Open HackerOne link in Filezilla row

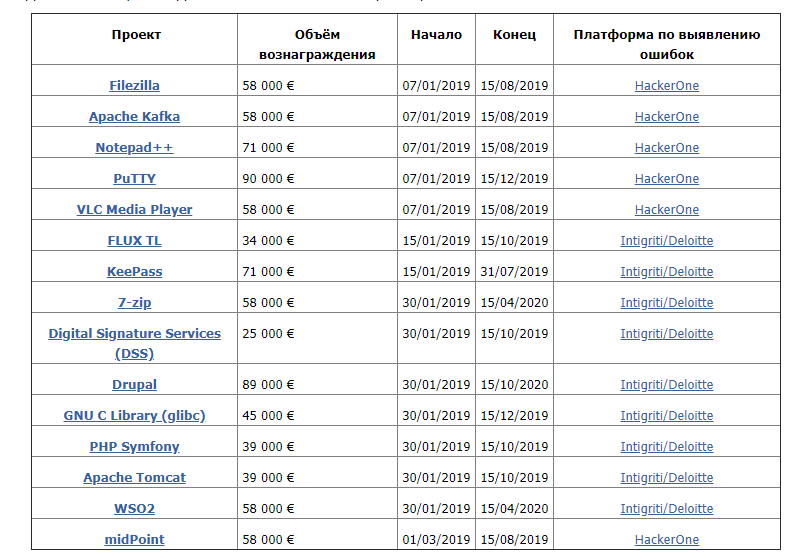(666, 86)
